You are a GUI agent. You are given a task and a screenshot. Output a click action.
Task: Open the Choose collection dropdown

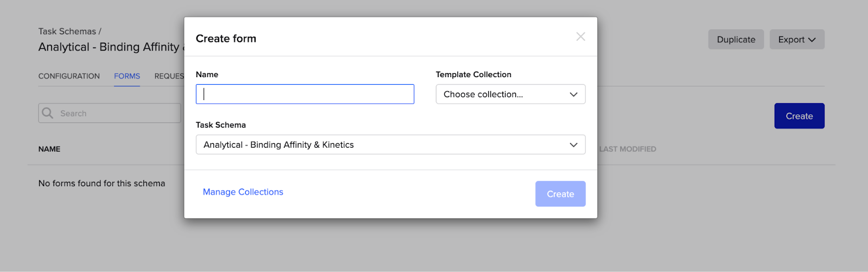click(x=510, y=94)
